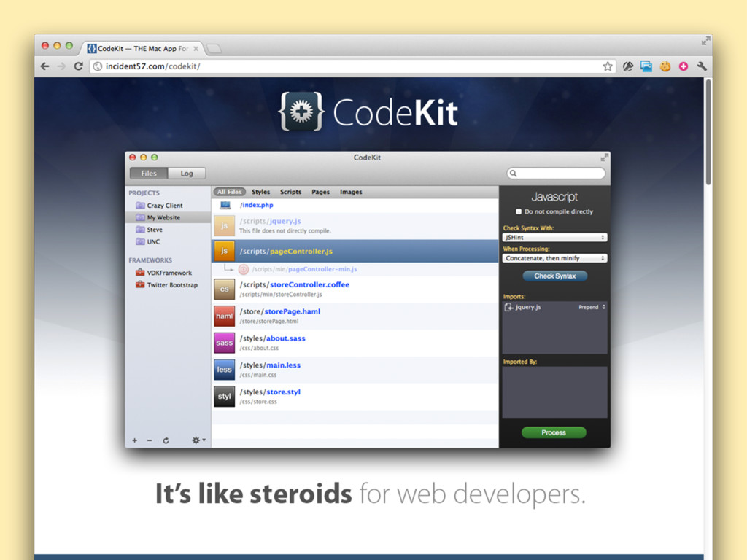Screen dimensions: 747x560
Task: Open the Prepend dropdown for jquery.js import
Action: point(592,307)
